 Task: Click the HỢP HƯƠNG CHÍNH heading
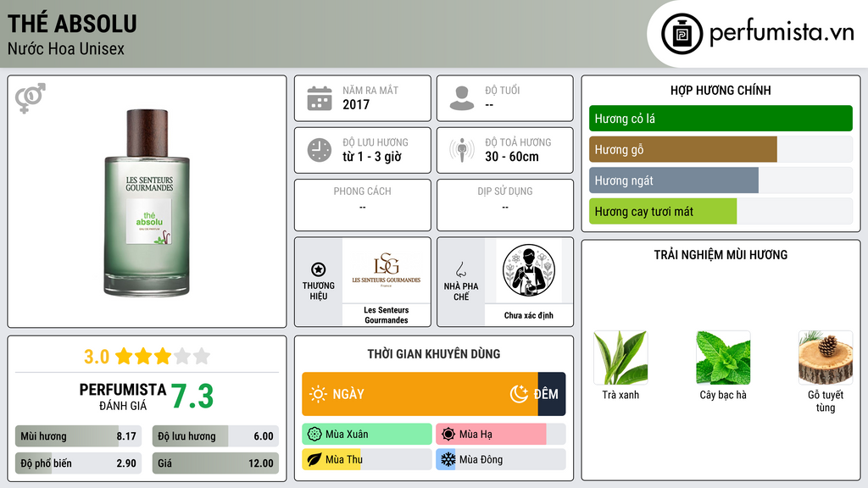point(721,90)
